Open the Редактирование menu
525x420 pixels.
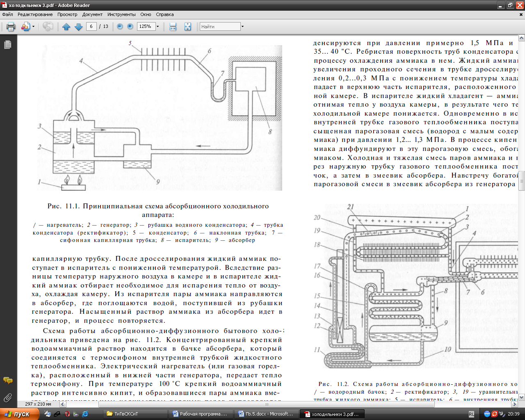pos(35,14)
